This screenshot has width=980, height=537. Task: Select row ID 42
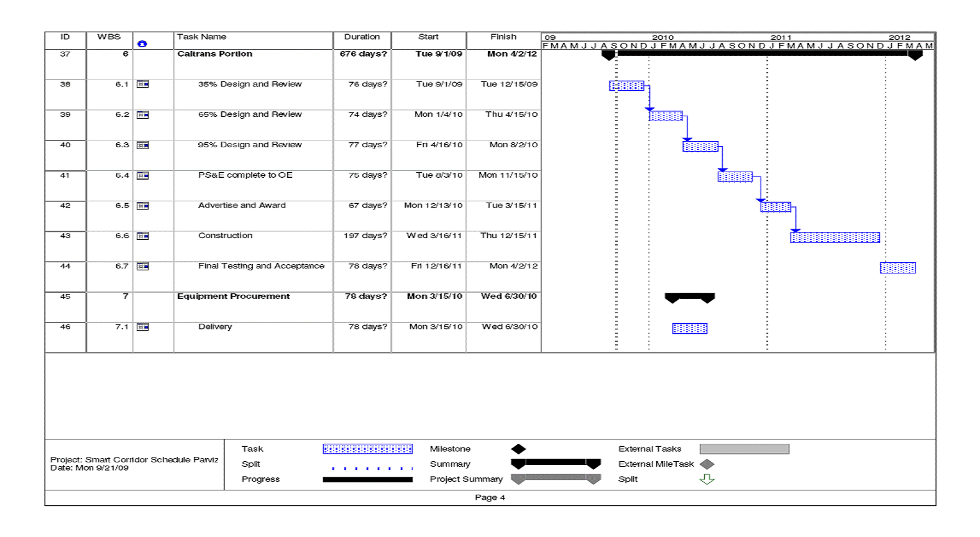coord(65,205)
